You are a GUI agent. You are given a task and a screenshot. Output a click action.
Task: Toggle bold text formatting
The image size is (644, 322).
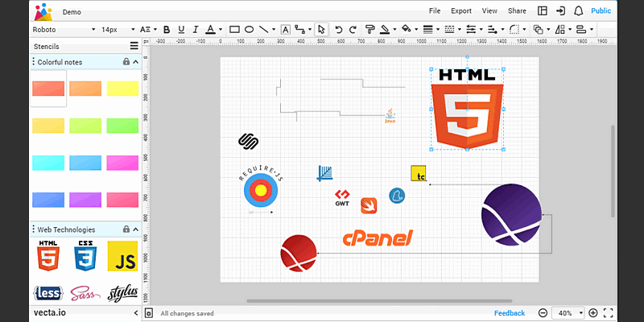tap(167, 30)
